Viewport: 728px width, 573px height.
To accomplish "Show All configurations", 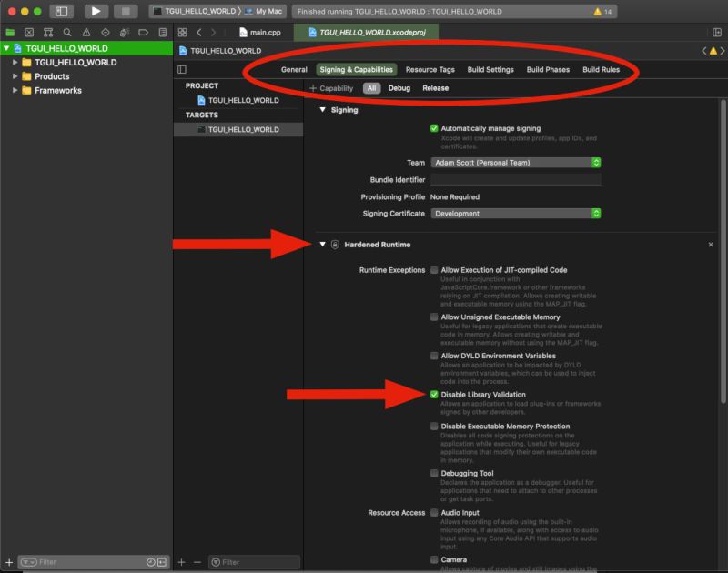I will (371, 88).
